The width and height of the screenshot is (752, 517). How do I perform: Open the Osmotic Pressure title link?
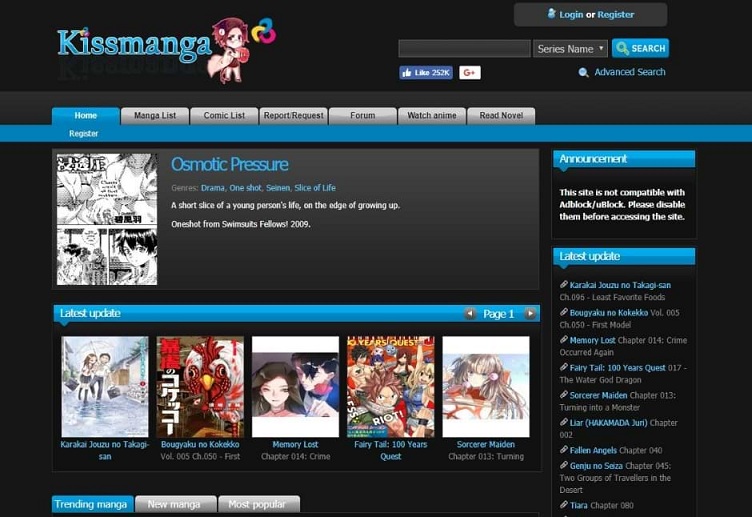click(x=230, y=164)
